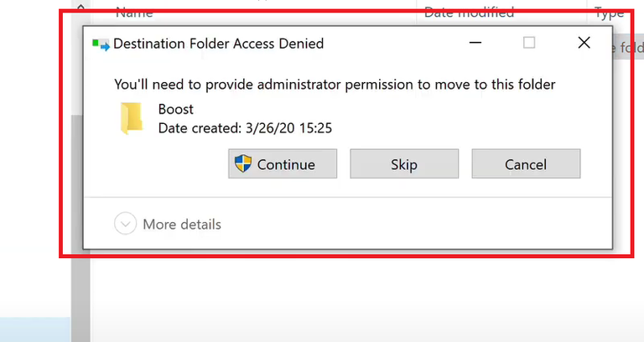Close the Access Denied dialog

click(x=584, y=43)
